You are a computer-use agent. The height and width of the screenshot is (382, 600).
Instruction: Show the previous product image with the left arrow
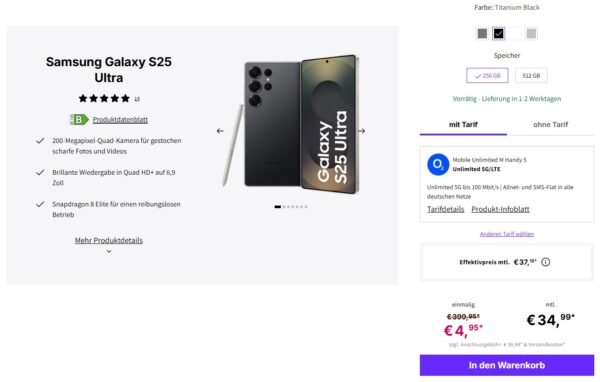[220, 131]
